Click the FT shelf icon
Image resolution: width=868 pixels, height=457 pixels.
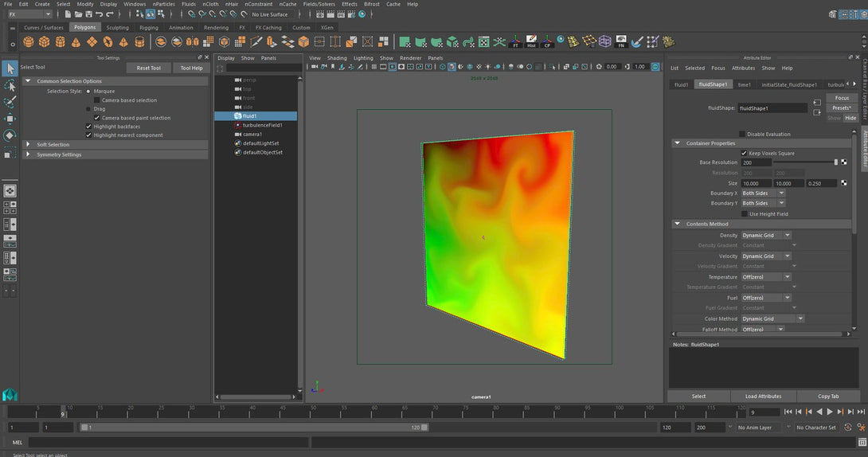[515, 42]
